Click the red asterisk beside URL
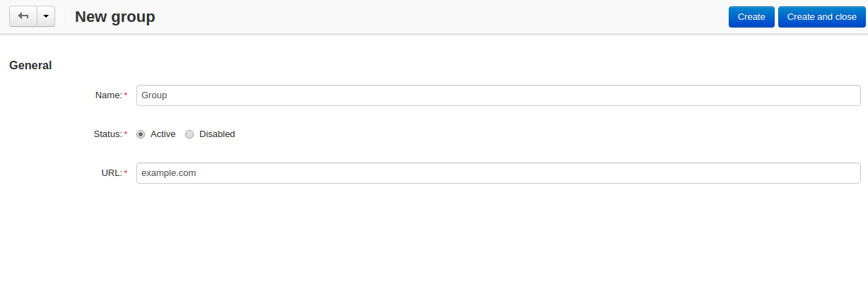Screen dimensions: 868x306 point(126,173)
